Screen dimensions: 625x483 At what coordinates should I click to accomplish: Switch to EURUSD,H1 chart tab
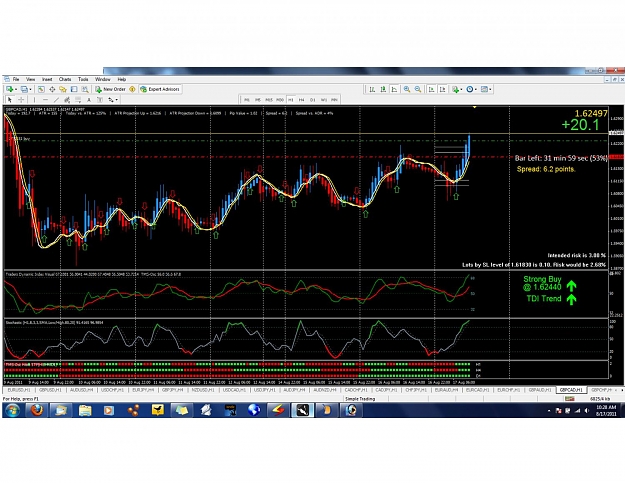tap(19, 390)
